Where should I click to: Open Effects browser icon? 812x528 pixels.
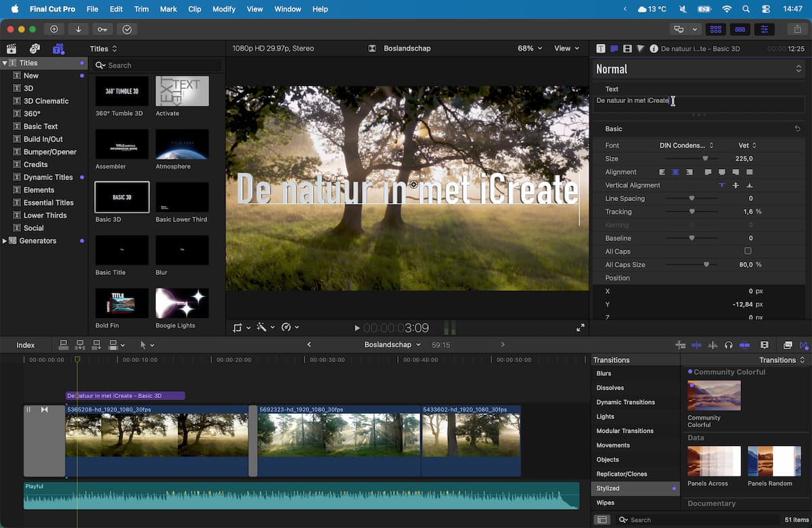click(788, 345)
